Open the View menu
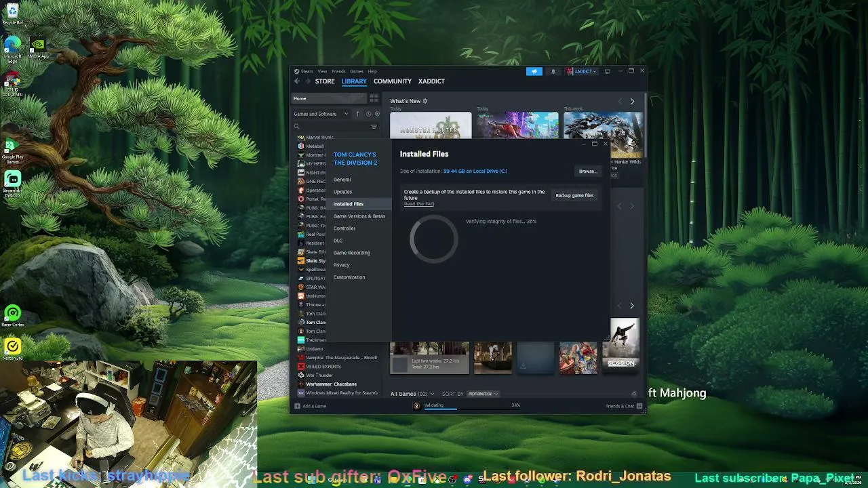The image size is (868, 488). 322,71
